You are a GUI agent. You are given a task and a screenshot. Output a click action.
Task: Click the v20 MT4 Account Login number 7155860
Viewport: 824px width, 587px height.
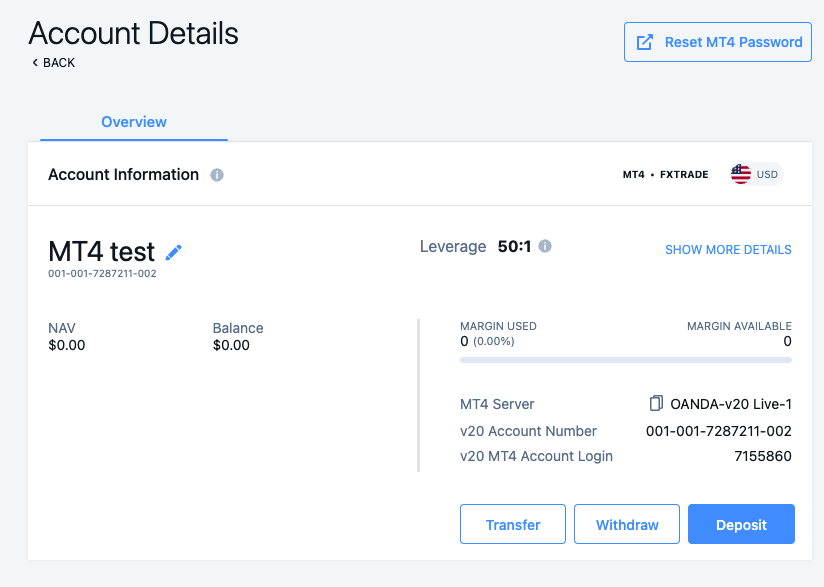763,456
